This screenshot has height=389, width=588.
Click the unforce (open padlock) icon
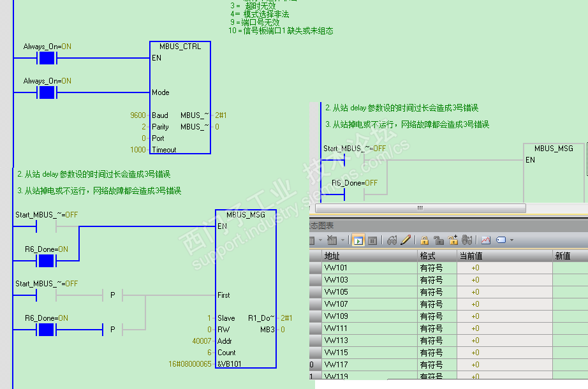click(438, 240)
